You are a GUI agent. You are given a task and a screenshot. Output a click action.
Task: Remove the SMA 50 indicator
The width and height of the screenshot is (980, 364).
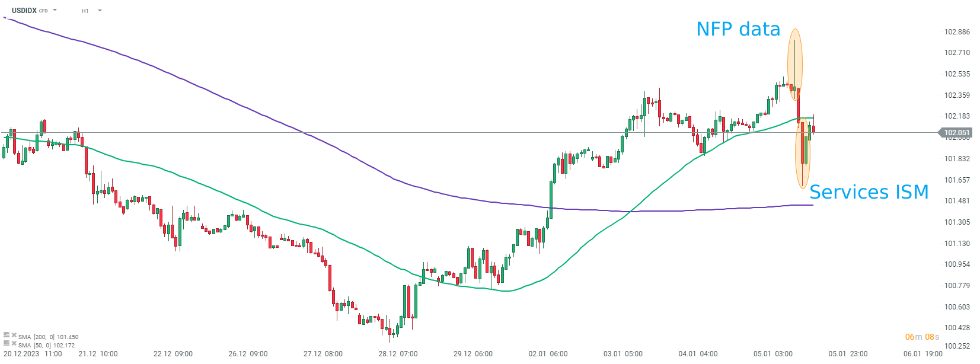click(14, 343)
